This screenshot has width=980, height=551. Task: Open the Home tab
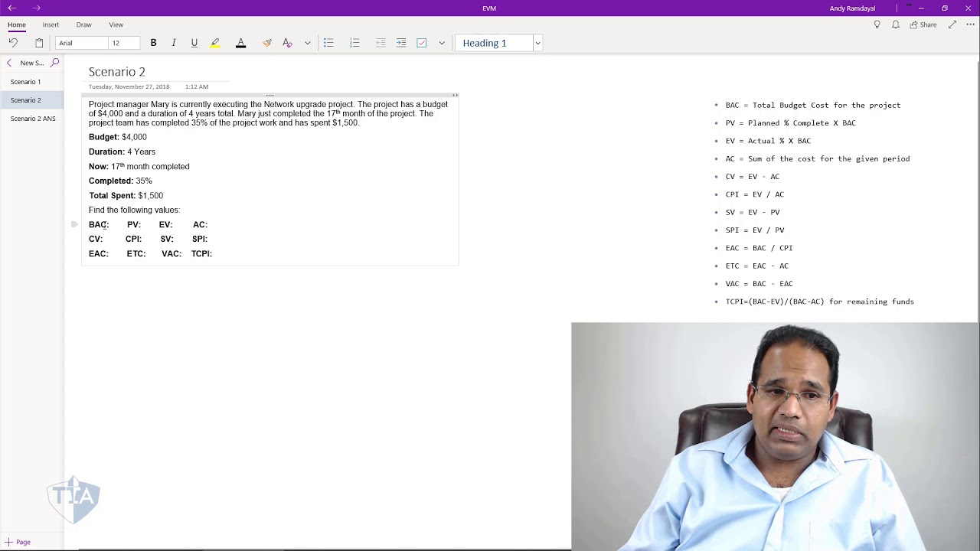point(16,24)
